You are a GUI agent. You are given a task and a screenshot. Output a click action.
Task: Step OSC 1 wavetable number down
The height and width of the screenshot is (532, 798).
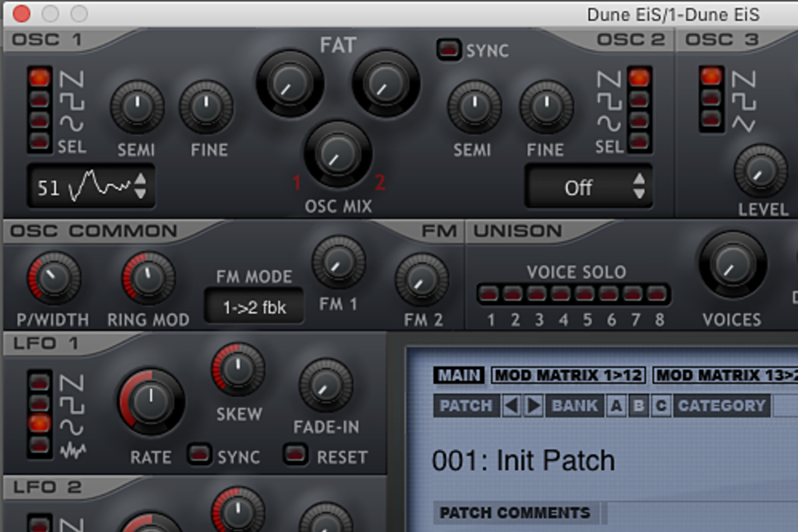[141, 194]
